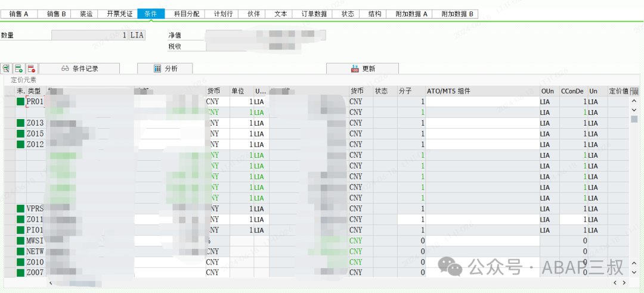Click the Z015 condition type cell
644x293 pixels.
(35, 133)
